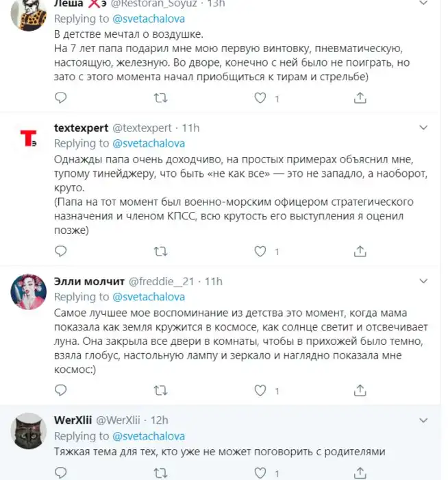The width and height of the screenshot is (448, 480).
Task: Retweet textexpert's tweet
Action: [x=161, y=252]
